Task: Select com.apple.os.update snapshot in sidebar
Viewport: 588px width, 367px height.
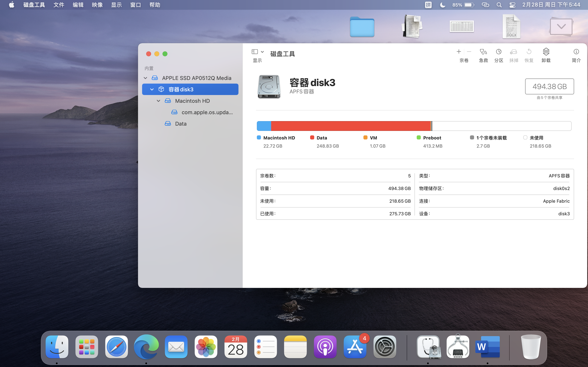Action: click(207, 112)
